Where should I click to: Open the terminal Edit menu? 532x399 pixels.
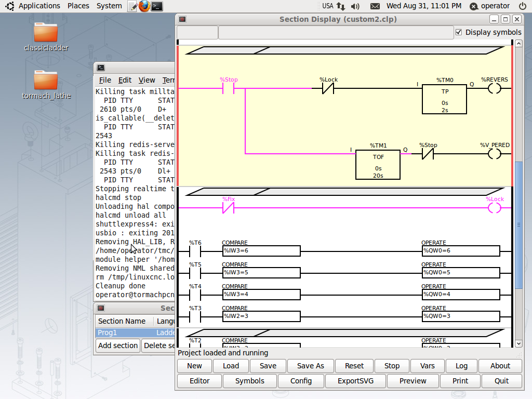tap(125, 80)
